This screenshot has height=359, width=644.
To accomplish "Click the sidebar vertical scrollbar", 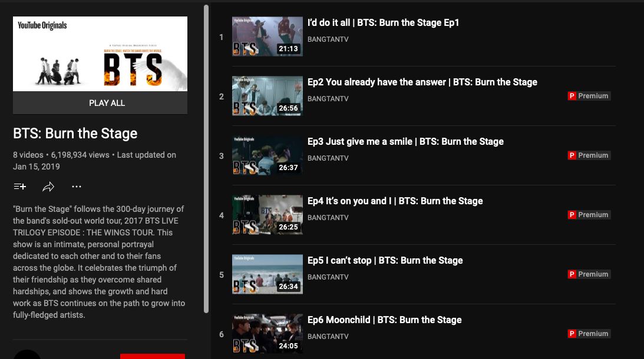I will click(x=206, y=159).
